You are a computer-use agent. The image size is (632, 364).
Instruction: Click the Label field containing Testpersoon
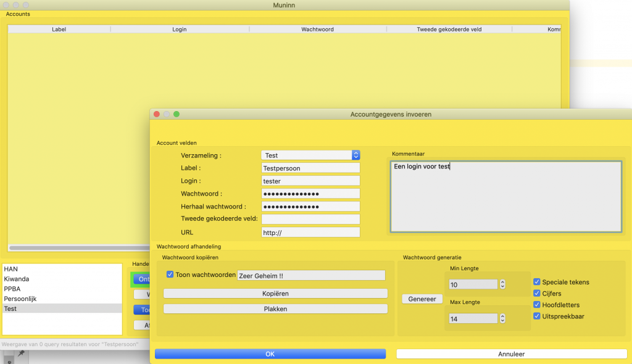tap(310, 168)
